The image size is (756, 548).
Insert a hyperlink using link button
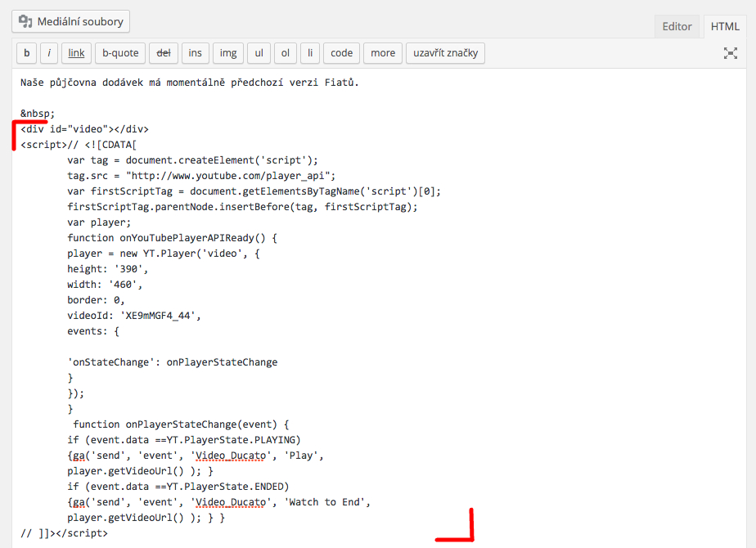[x=76, y=53]
